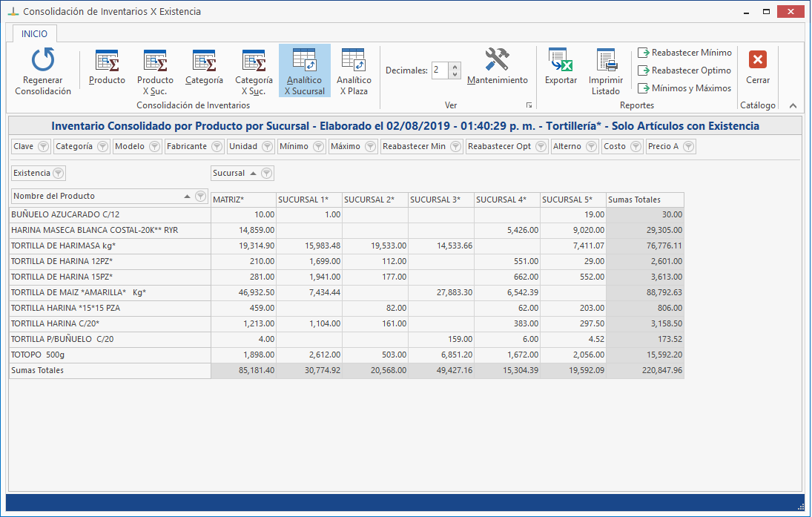Open the filter for Categoría field
This screenshot has height=517, width=812.
[x=102, y=147]
